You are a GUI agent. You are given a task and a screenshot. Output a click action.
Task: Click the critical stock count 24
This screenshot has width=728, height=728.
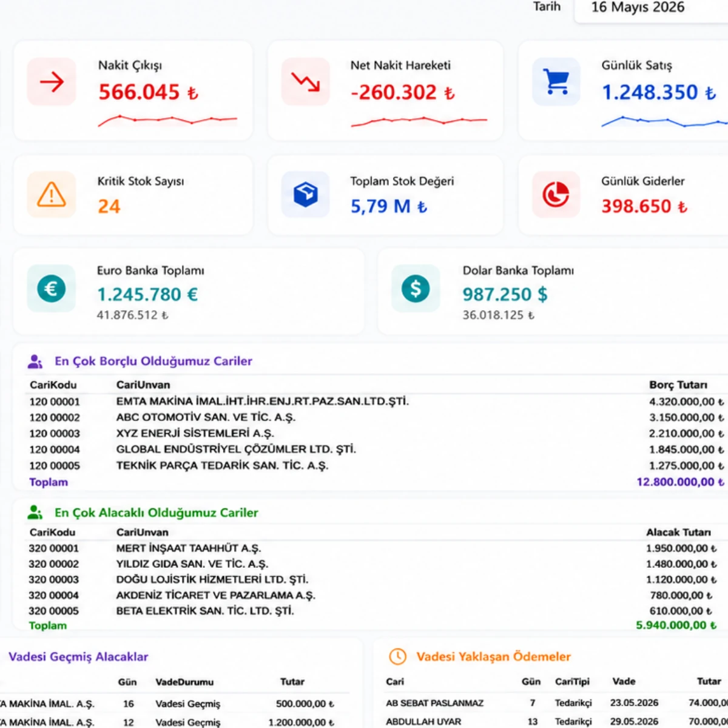coord(109,206)
